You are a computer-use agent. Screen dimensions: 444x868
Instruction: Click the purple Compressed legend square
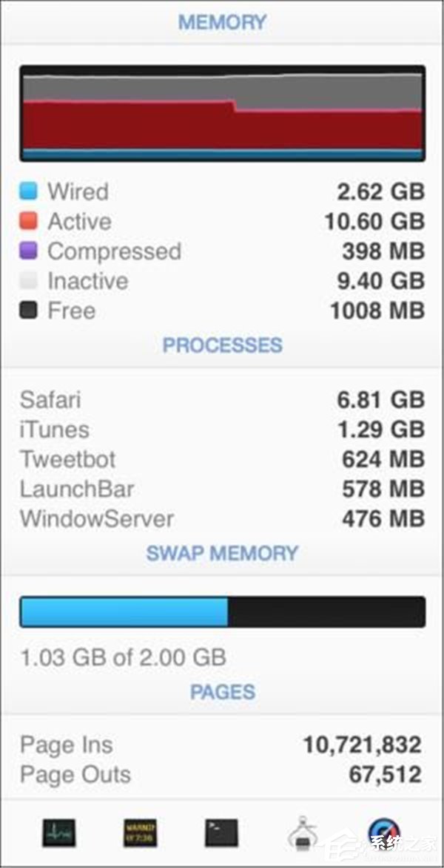pos(28,251)
